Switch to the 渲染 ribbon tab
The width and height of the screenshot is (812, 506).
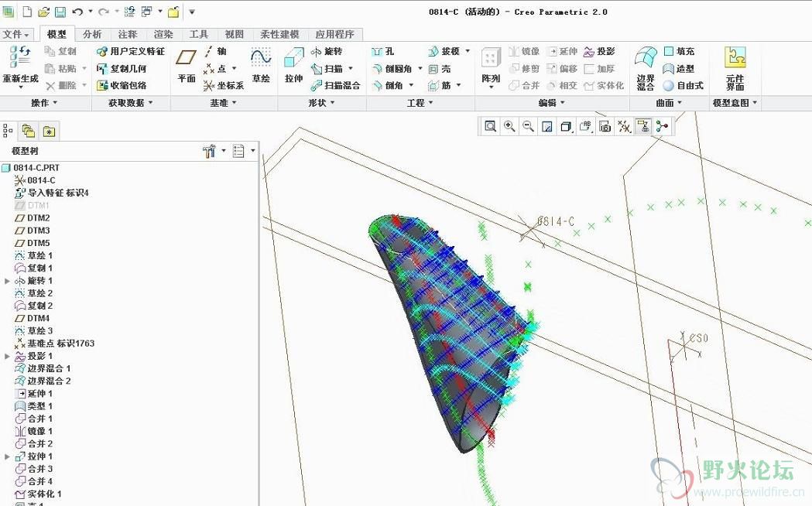coord(163,34)
